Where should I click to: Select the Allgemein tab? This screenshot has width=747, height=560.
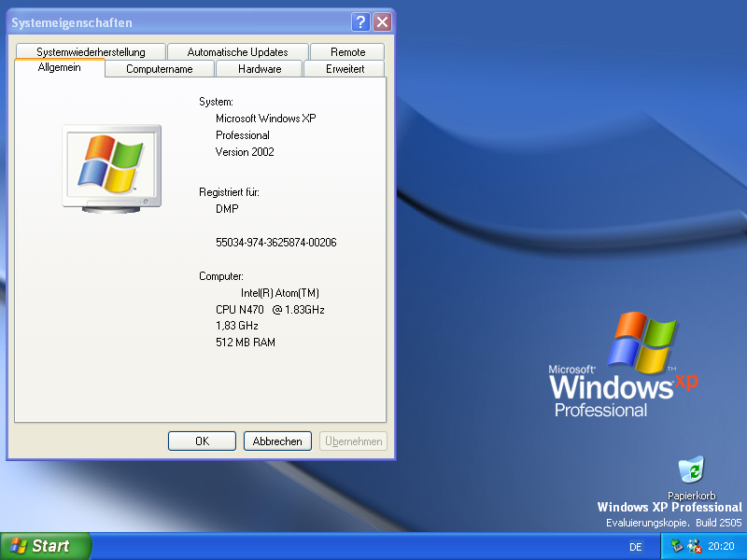click(60, 67)
